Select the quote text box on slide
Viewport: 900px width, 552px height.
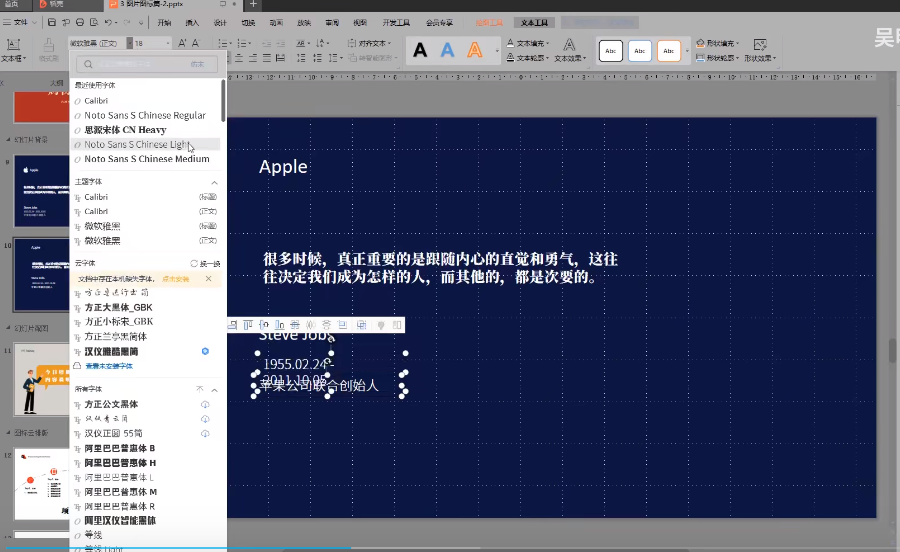(x=440, y=268)
